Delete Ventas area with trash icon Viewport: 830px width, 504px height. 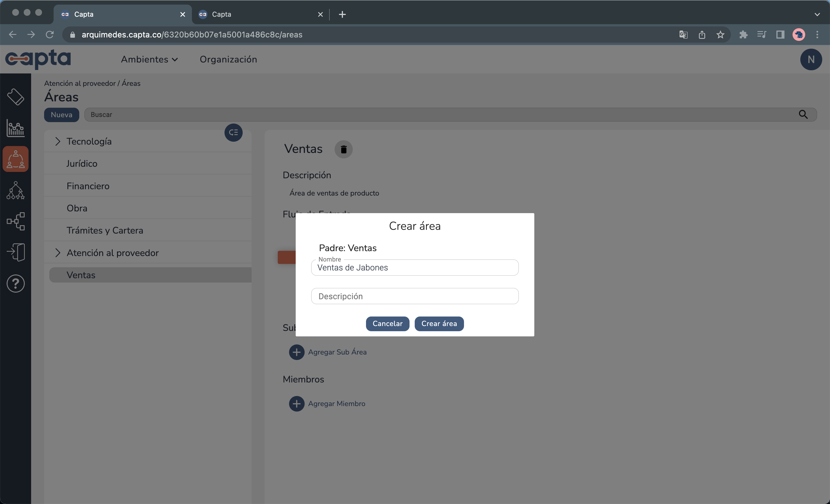(x=343, y=149)
